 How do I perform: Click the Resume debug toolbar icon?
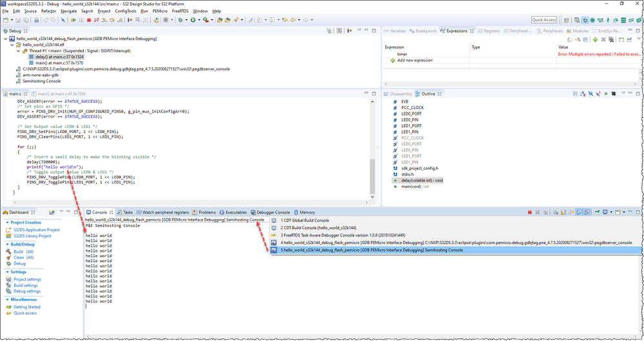73,20
